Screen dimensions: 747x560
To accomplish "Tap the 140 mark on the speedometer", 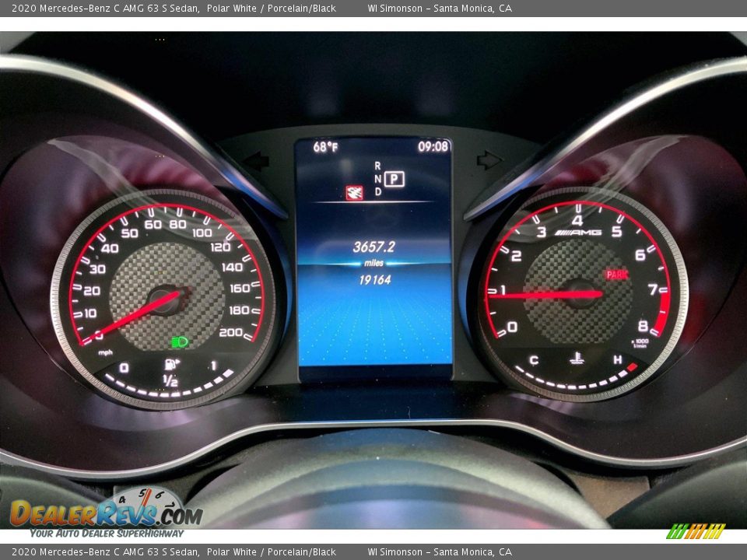I will click(x=232, y=267).
